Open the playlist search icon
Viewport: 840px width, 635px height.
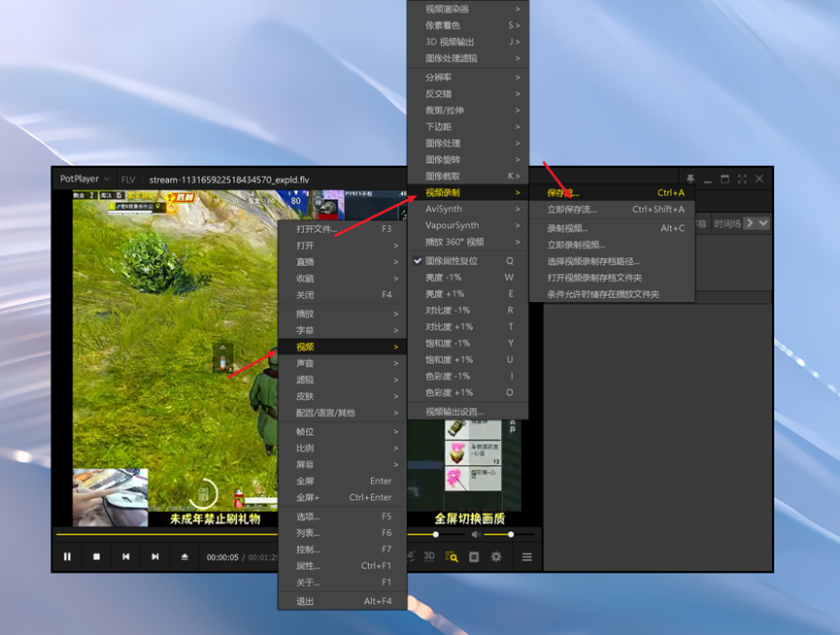452,556
